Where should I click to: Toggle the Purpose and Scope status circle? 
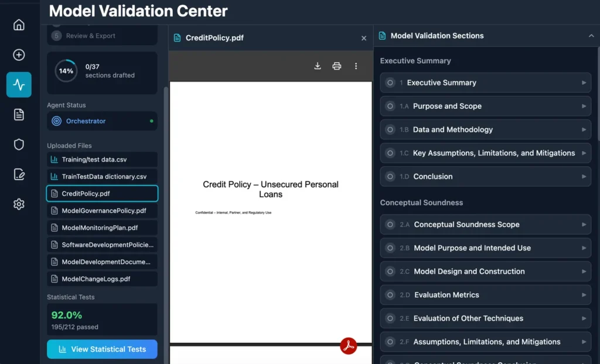point(390,107)
